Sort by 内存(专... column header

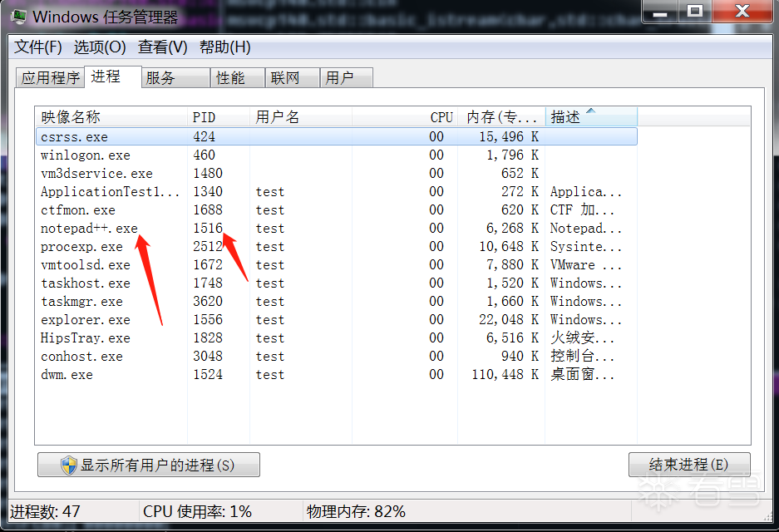pos(501,117)
